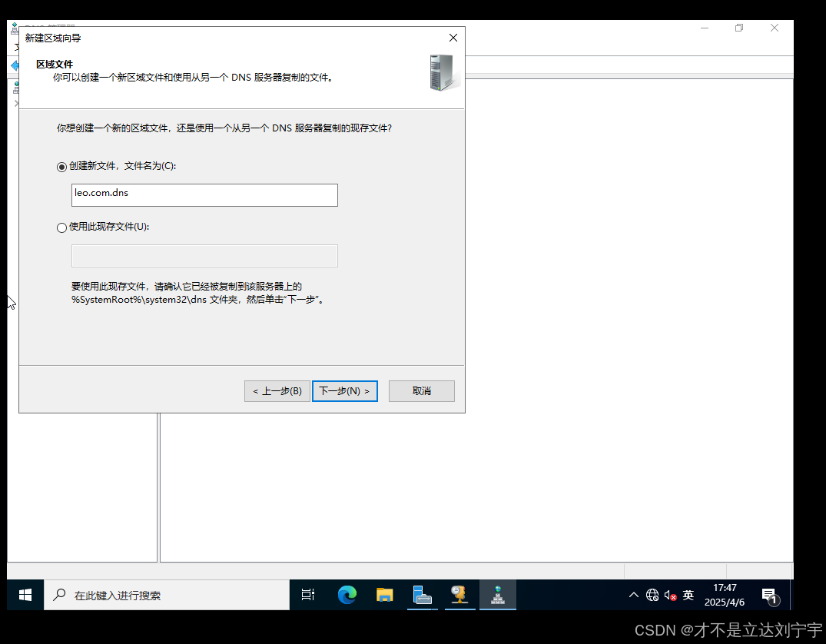Expand the hidden icons tray chevron

click(633, 595)
